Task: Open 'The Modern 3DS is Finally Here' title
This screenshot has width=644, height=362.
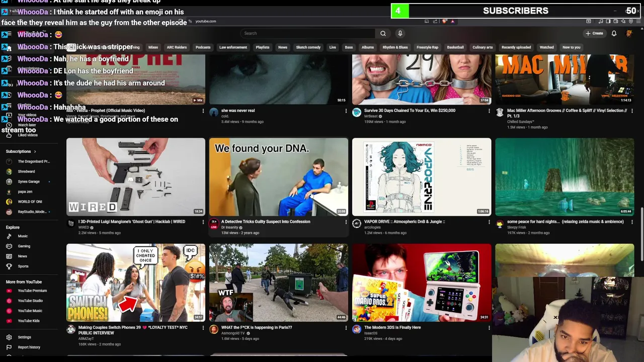Action: click(x=392, y=327)
